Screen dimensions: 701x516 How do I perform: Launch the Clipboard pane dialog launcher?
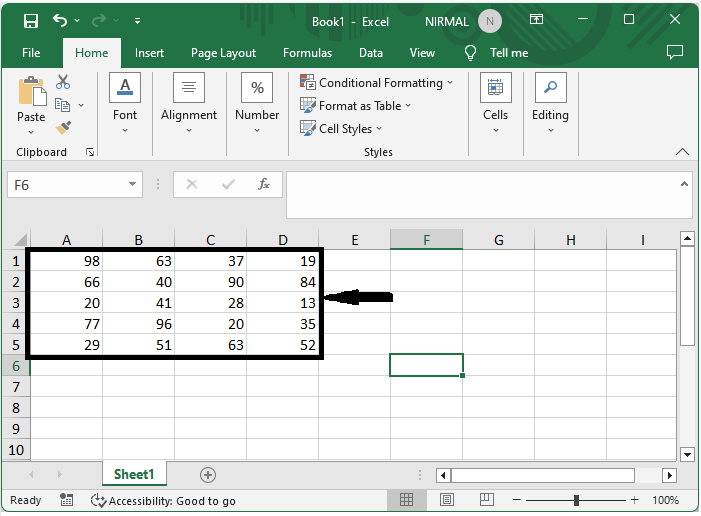(90, 152)
